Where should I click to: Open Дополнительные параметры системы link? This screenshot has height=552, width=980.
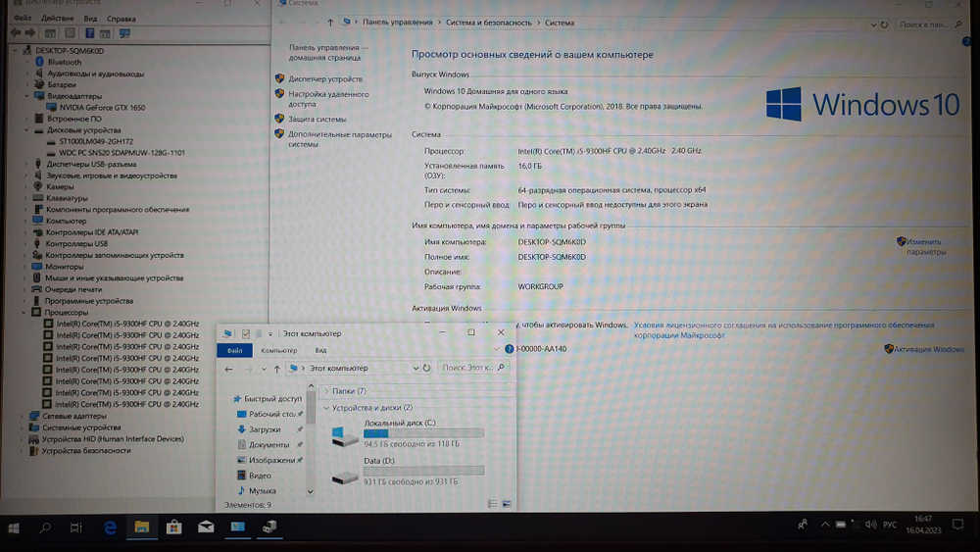[x=339, y=139]
